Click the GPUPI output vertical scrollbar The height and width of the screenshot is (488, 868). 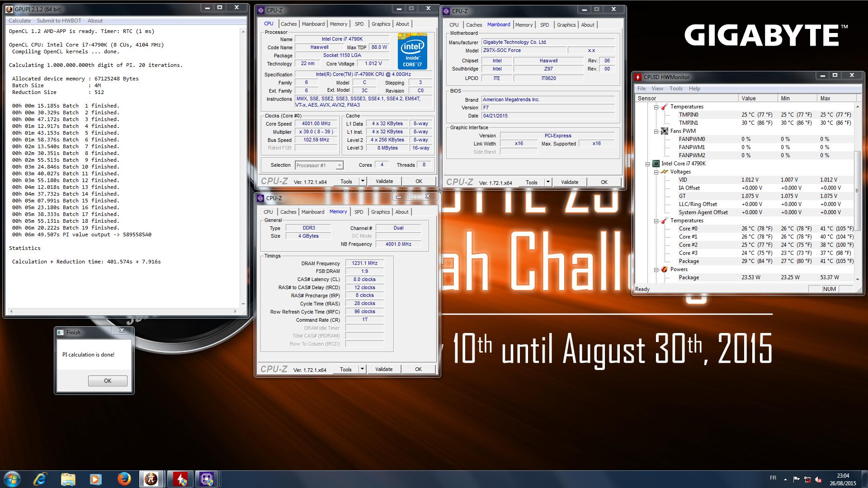243,167
